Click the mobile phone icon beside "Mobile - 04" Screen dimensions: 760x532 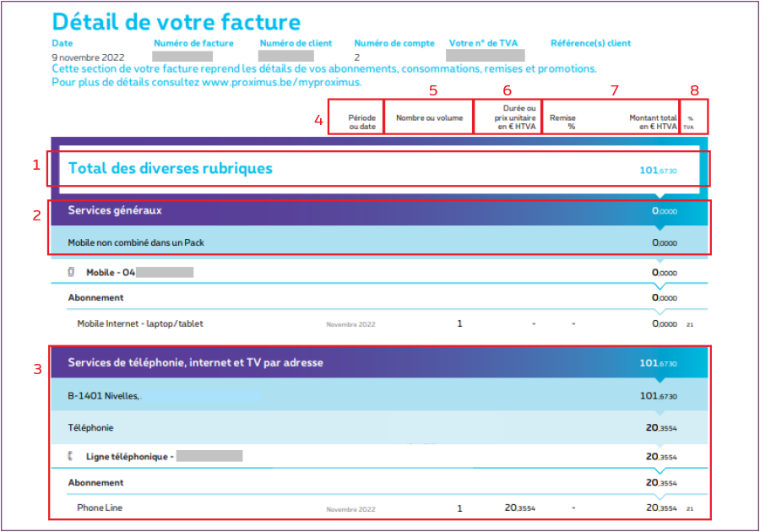(72, 272)
